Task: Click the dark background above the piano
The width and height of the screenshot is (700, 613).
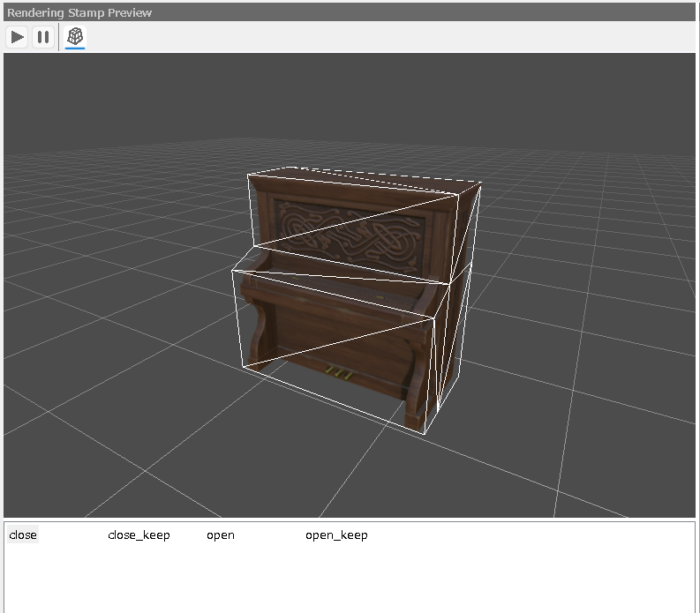Action: pos(353,97)
